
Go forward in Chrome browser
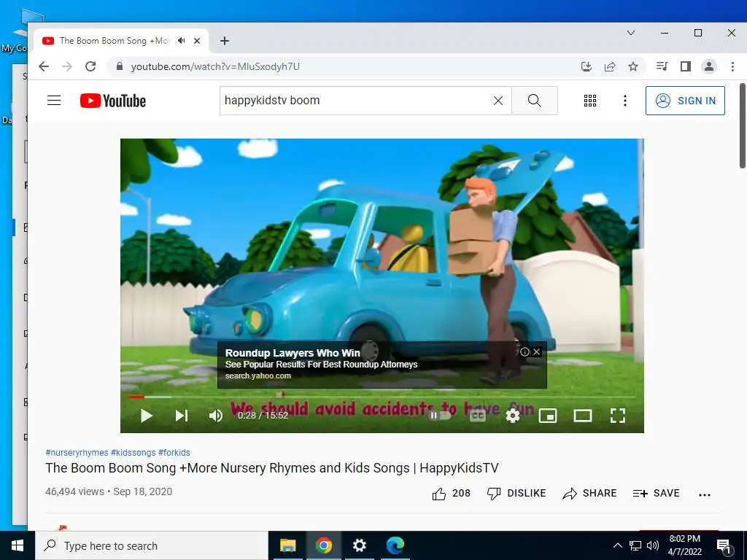(67, 66)
